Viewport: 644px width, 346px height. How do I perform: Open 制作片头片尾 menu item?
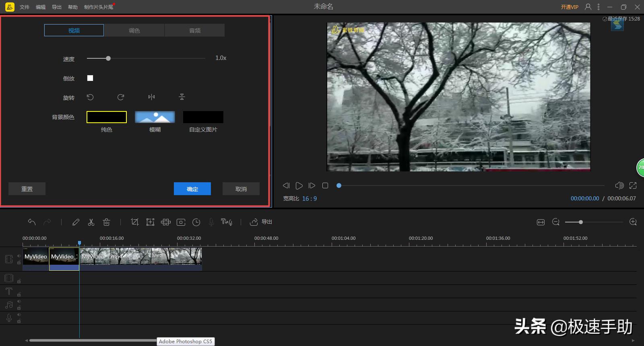tap(99, 7)
